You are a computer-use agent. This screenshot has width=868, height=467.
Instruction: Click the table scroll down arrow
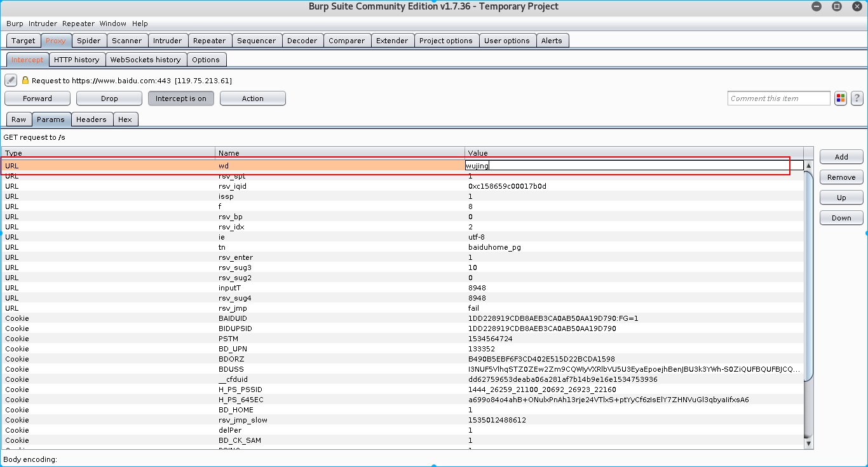point(808,443)
